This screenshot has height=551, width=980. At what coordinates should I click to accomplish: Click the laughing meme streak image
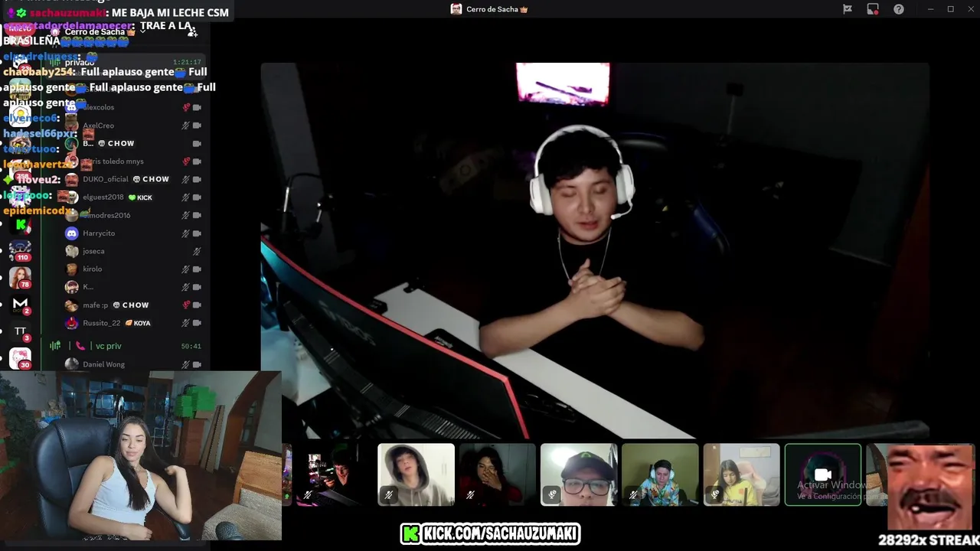click(x=930, y=487)
